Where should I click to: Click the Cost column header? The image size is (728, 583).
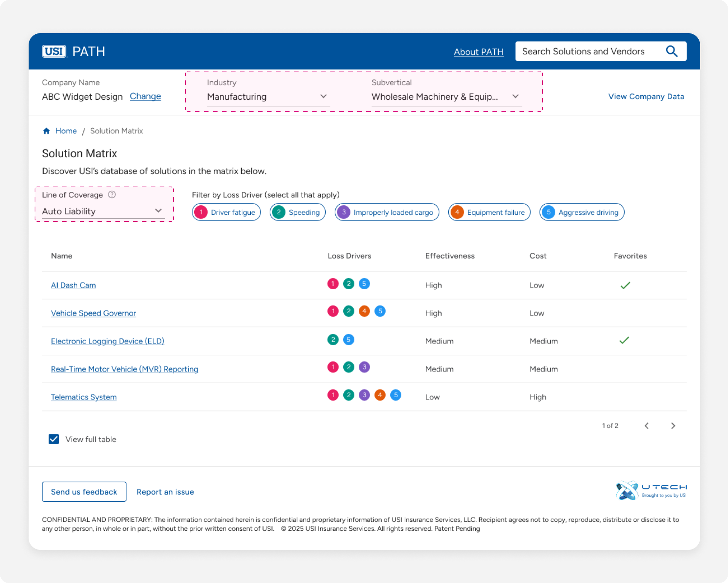tap(538, 256)
